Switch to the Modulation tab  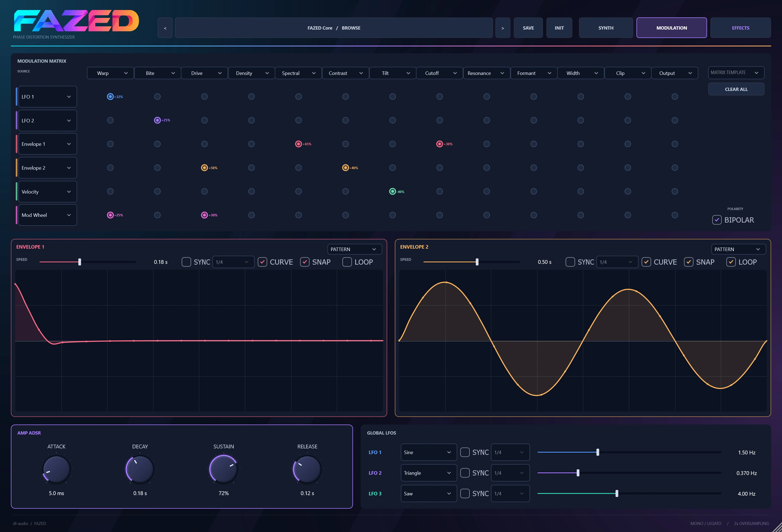click(x=671, y=28)
